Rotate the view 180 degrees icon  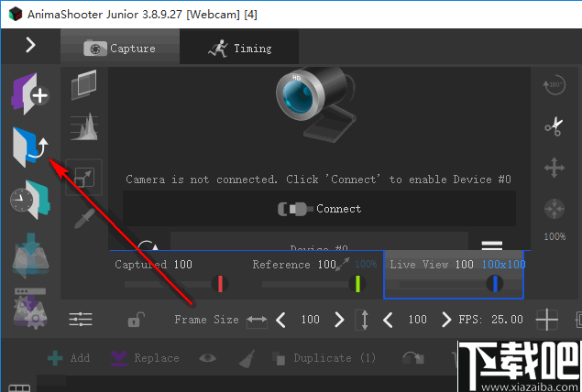point(555,84)
